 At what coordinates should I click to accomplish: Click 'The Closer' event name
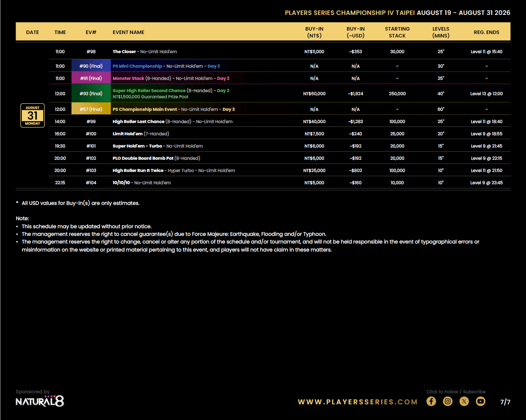(124, 52)
